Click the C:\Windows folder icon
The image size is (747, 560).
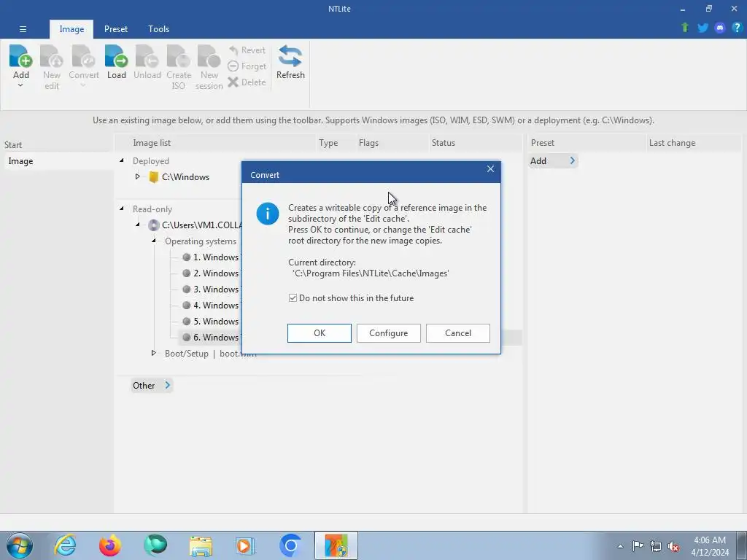tap(153, 177)
